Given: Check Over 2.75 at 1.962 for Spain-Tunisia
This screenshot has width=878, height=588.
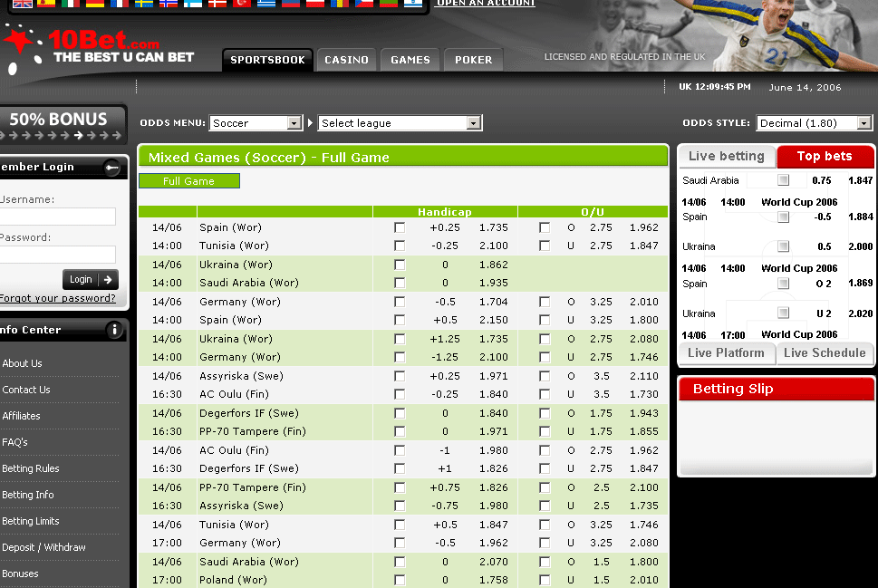Looking at the screenshot, I should (545, 227).
